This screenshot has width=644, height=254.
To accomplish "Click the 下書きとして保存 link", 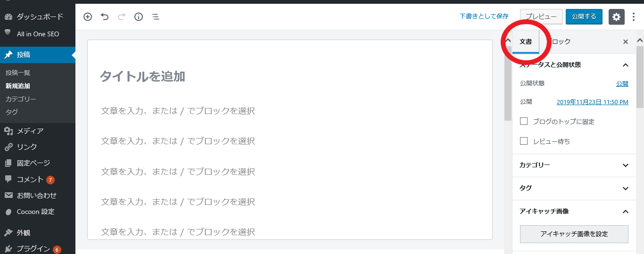I will 484,16.
